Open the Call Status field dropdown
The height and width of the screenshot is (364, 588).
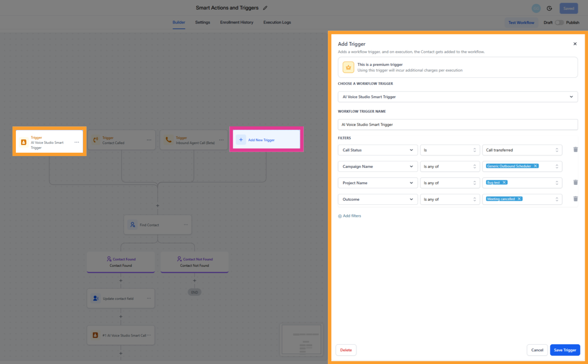click(x=378, y=150)
